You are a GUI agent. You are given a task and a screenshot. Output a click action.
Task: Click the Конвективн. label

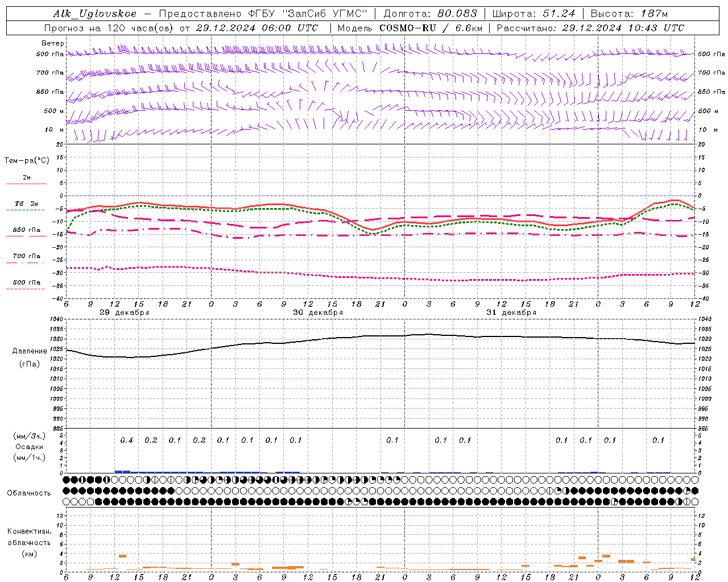[30, 531]
